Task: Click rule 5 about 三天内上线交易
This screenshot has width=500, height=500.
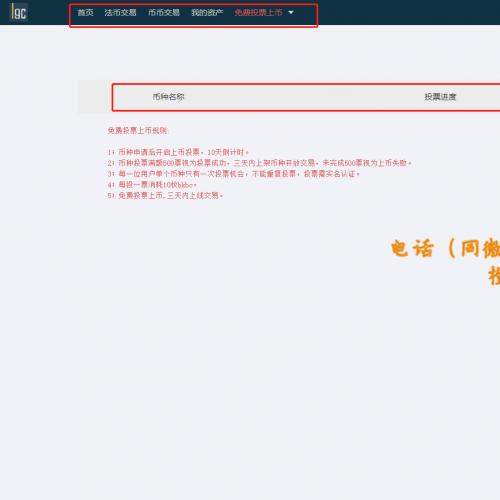Action: click(x=165, y=195)
